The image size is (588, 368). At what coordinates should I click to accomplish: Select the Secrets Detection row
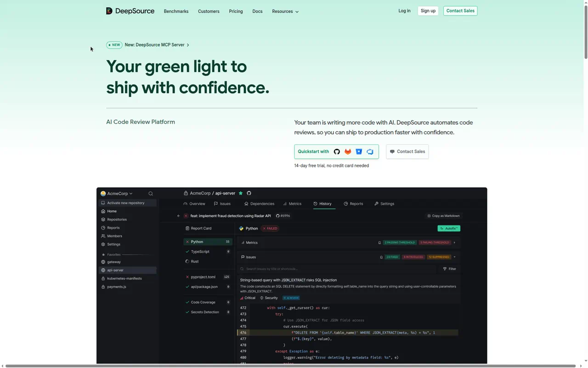point(208,312)
